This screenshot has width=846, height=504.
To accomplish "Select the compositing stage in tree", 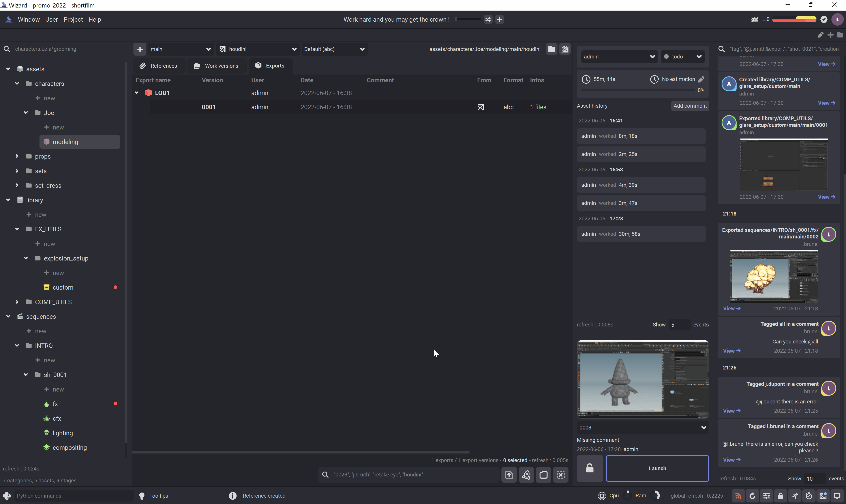I will 70,447.
